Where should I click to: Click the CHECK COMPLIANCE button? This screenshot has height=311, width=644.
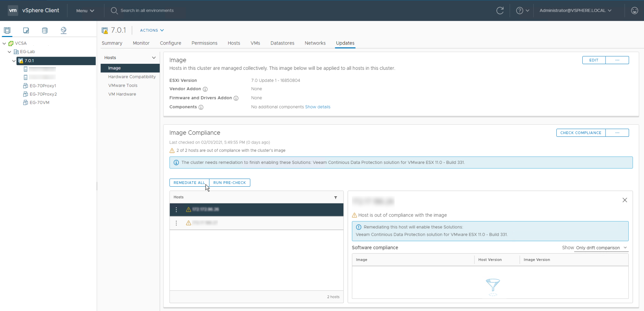point(581,133)
